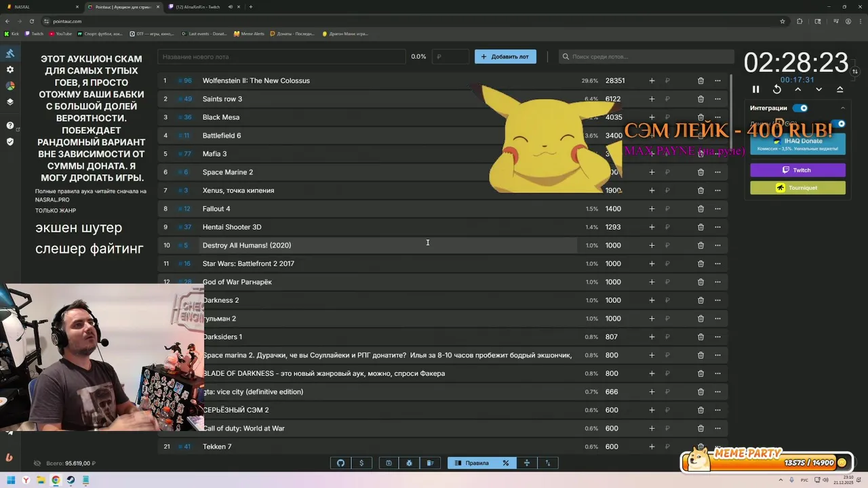The image size is (868, 488).
Task: Open more options for the Saints row 3 lot
Action: [x=717, y=99]
